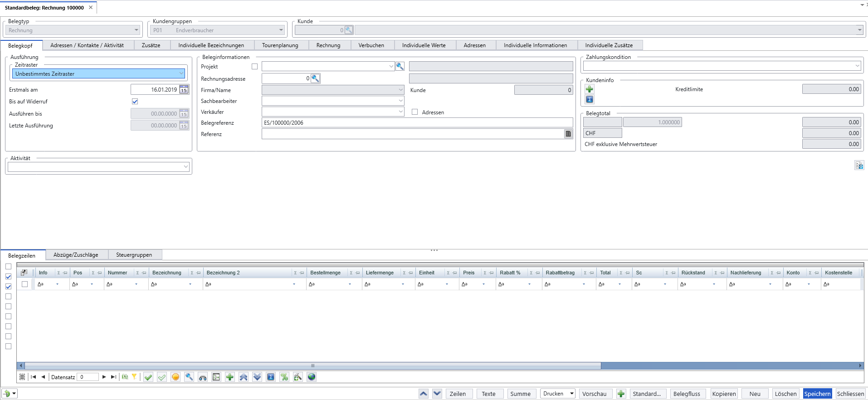This screenshot has height=400, width=868.
Task: Open dropdown next to green arrow icon bottom-left
Action: (x=14, y=394)
